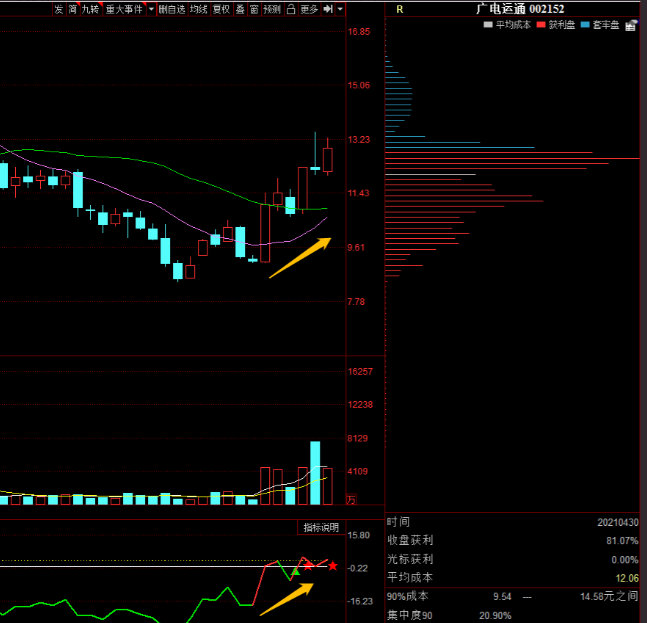
Task: Open the 重大事件 toolbar item
Action: [124, 9]
